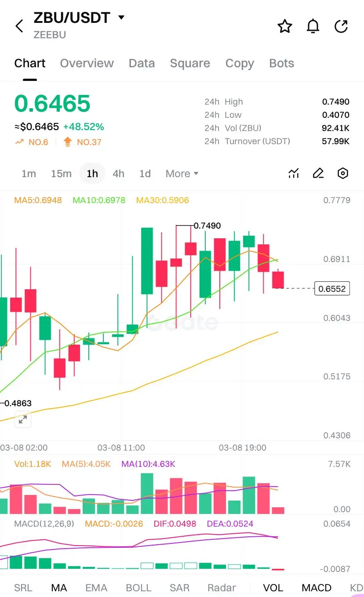Open the ZBU/USDT pair dropdown
364x597 pixels.
[121, 18]
